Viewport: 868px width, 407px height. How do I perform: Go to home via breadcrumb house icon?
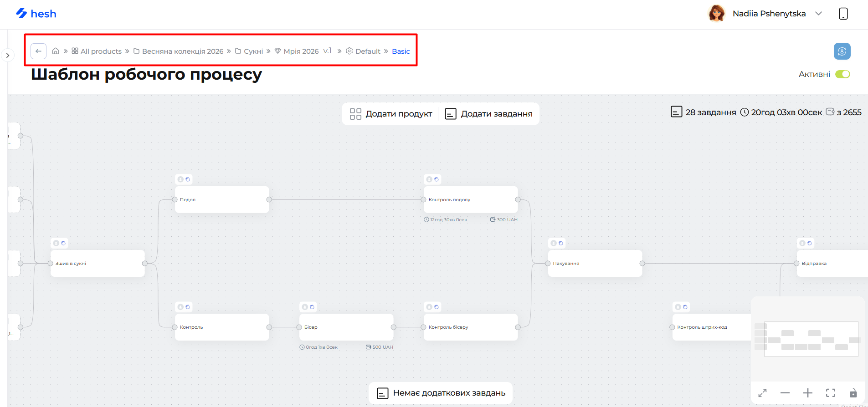point(56,51)
